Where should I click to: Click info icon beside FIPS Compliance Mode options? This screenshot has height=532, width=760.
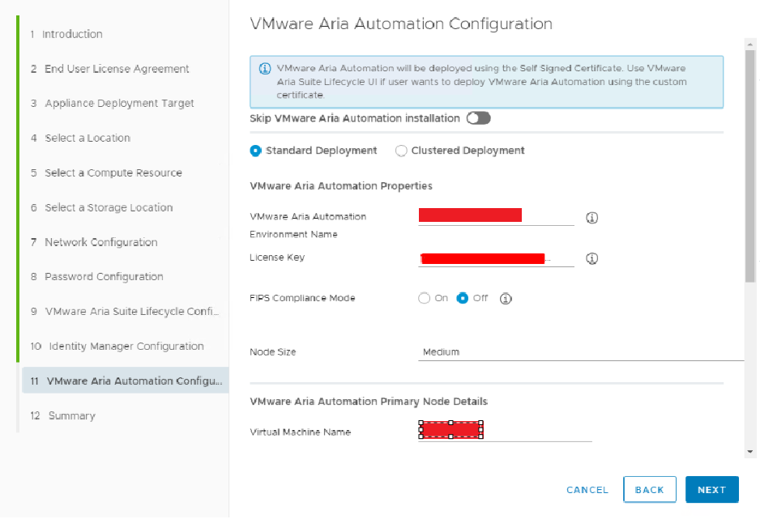tap(506, 299)
